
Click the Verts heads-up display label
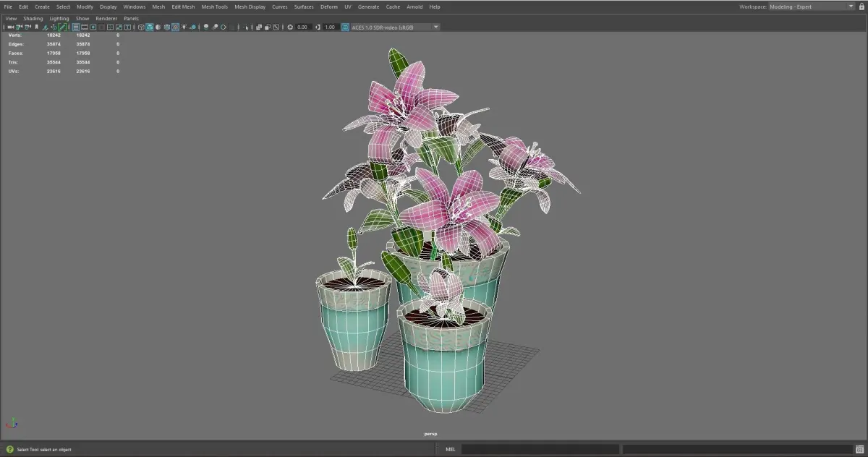click(x=14, y=35)
